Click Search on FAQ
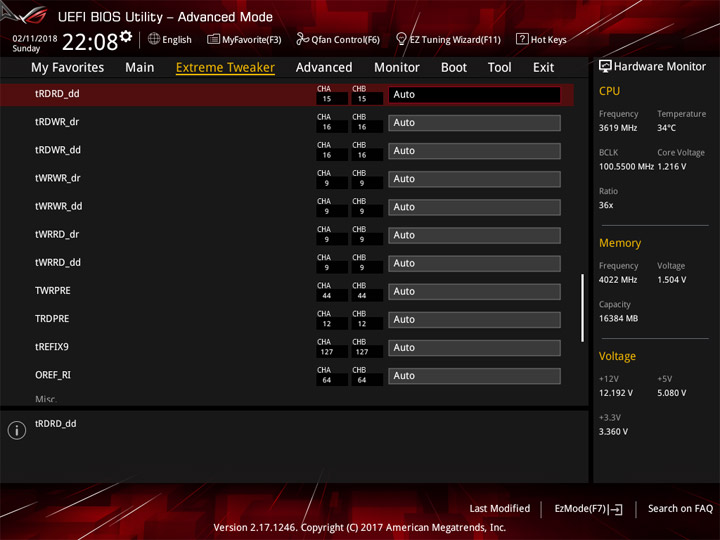The image size is (720, 540). (680, 508)
